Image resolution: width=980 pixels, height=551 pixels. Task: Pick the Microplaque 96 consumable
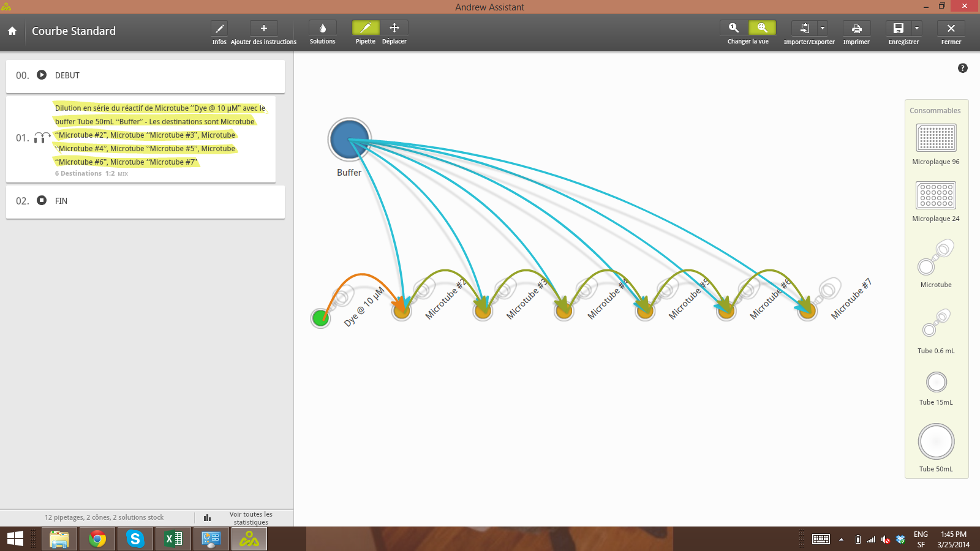click(x=936, y=138)
